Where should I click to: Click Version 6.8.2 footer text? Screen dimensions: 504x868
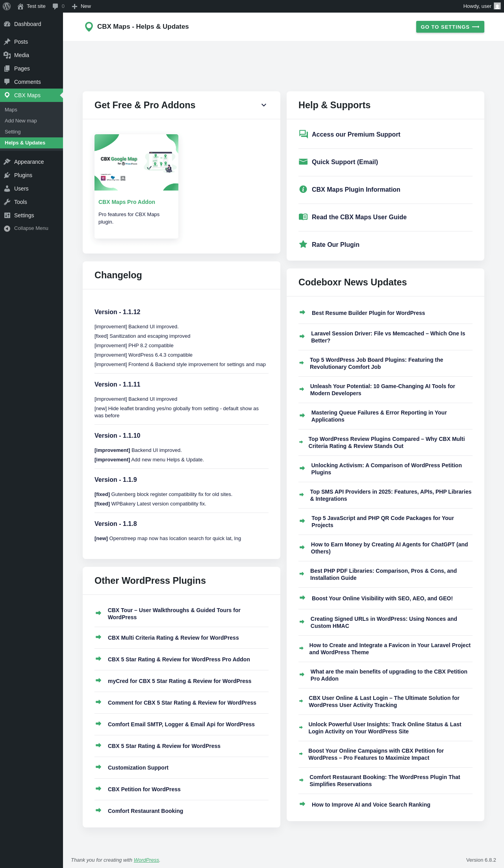pos(481,860)
